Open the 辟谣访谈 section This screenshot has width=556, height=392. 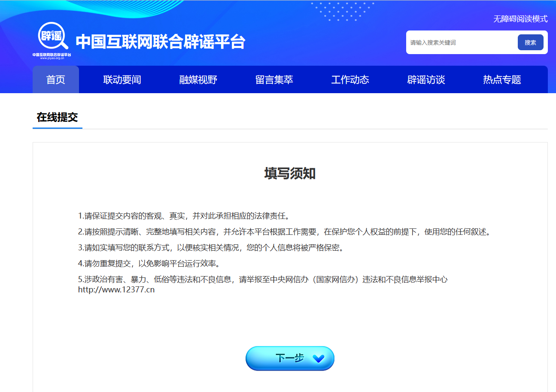pos(426,79)
